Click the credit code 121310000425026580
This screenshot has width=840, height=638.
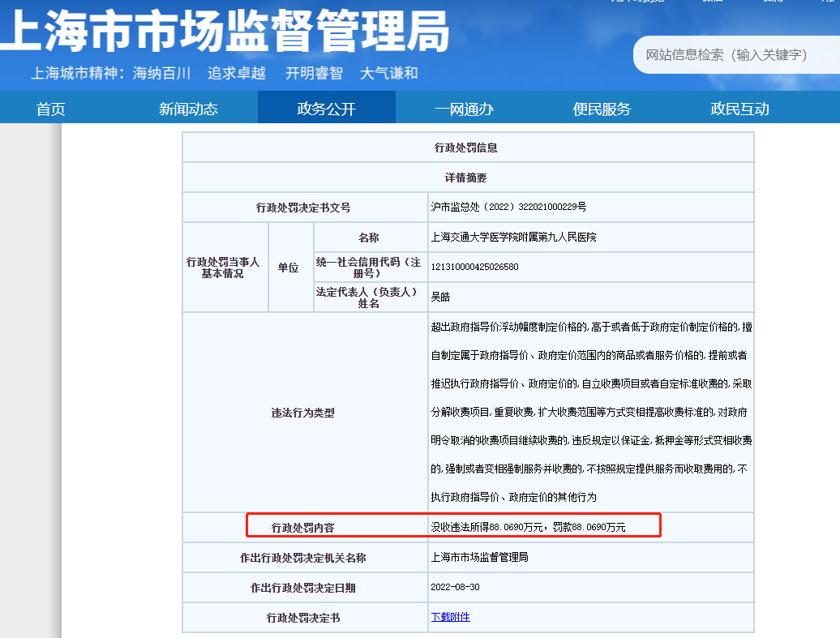coord(475,267)
